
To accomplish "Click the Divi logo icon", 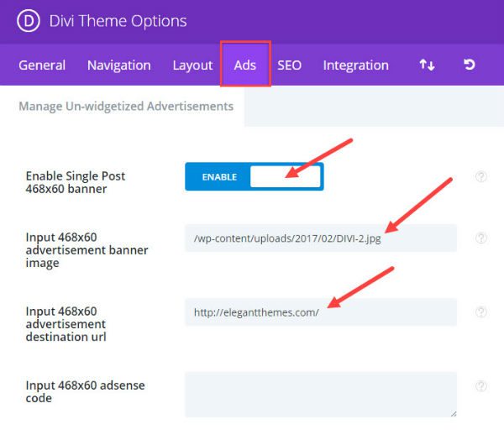I will tap(29, 21).
